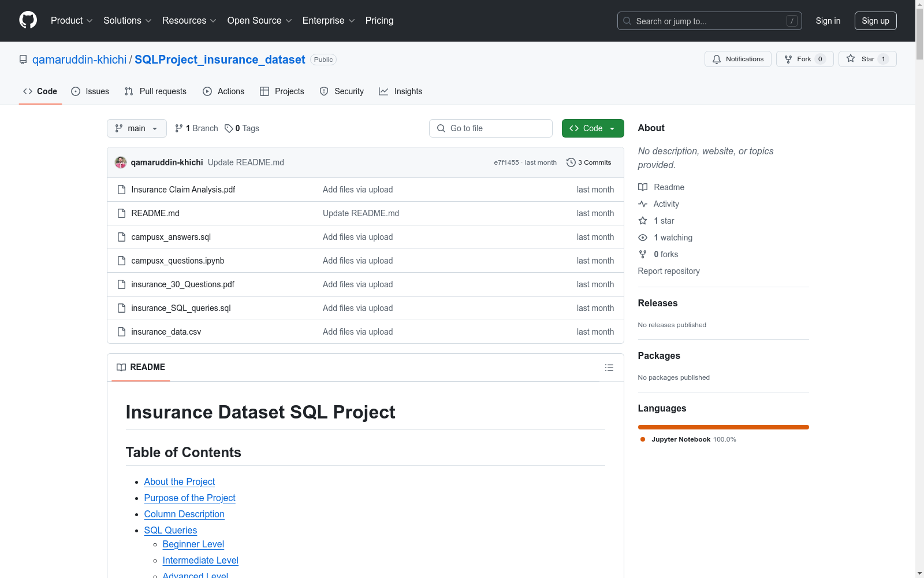Viewport: 924px width, 578px height.
Task: Open the Update README.md commit message next to qamaruddin-khichi
Action: point(246,162)
